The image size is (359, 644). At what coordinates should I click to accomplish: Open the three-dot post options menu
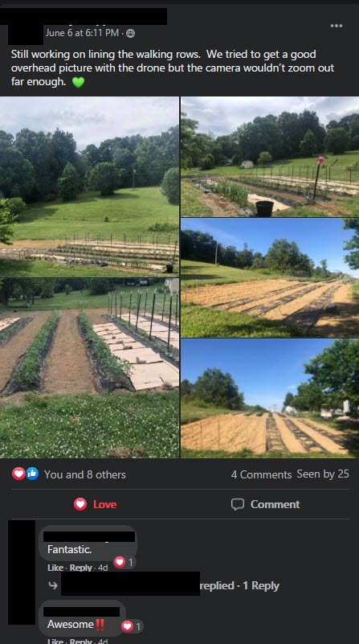[x=336, y=26]
